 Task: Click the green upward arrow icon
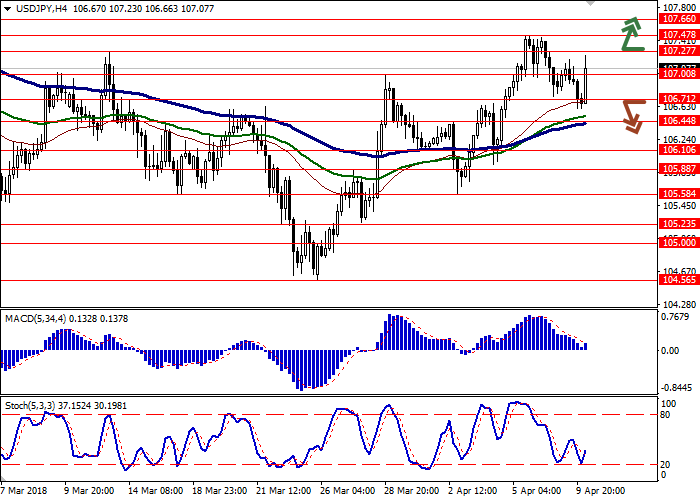tap(630, 35)
